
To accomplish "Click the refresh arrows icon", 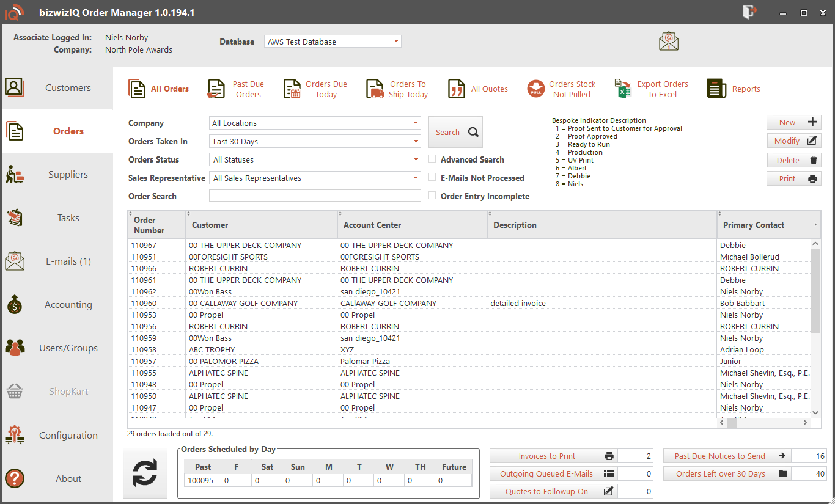I will [145, 473].
